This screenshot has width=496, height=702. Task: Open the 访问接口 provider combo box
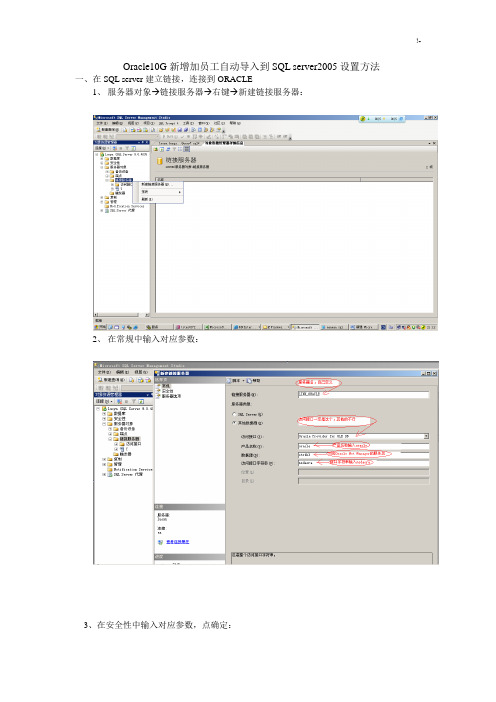click(x=363, y=436)
